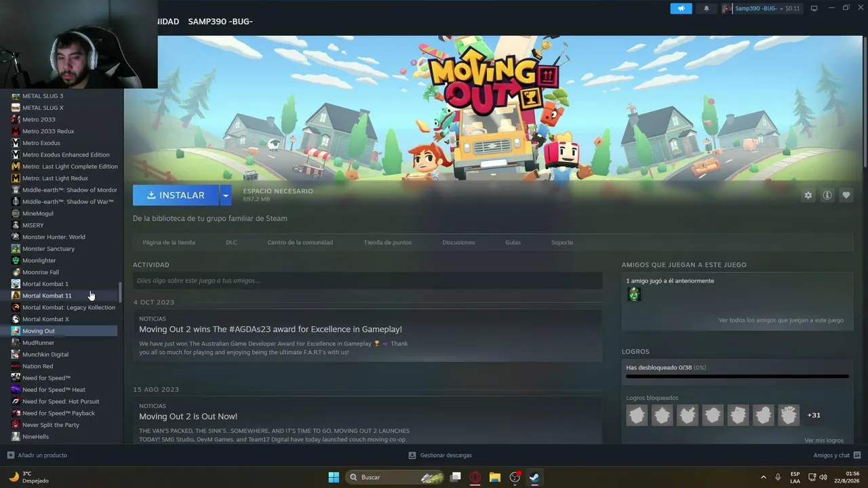The height and width of the screenshot is (488, 868).
Task: Open the Samp390 -BUG- account dropdown
Action: (761, 8)
